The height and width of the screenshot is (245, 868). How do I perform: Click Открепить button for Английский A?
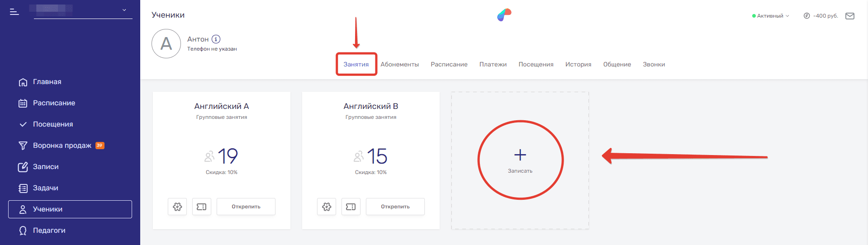[246, 207]
